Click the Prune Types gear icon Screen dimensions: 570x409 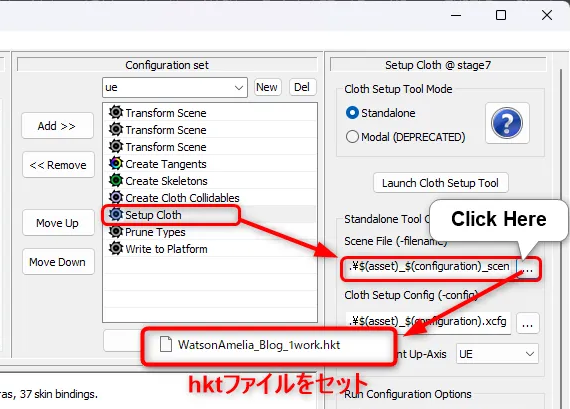tap(116, 232)
